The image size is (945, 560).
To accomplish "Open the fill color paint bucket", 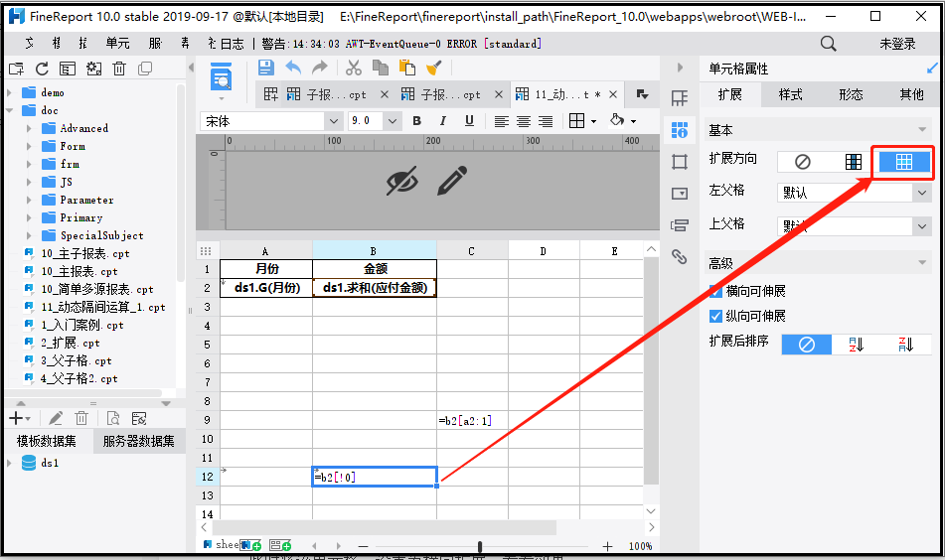I will click(x=616, y=120).
